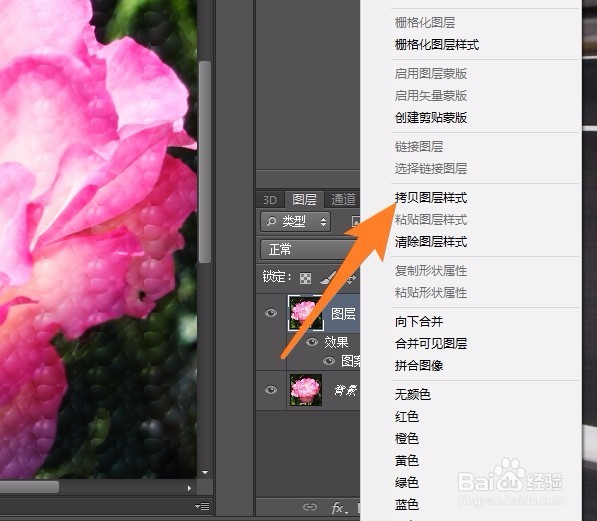Select 黄色 layer color option
This screenshot has height=521, width=597.
407,460
